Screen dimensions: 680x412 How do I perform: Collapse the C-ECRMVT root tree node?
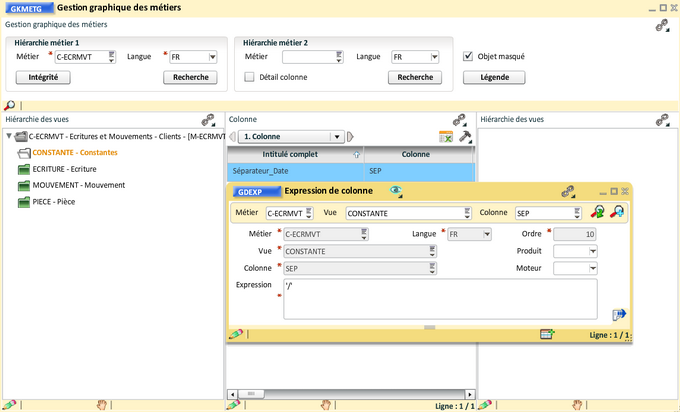(x=9, y=137)
